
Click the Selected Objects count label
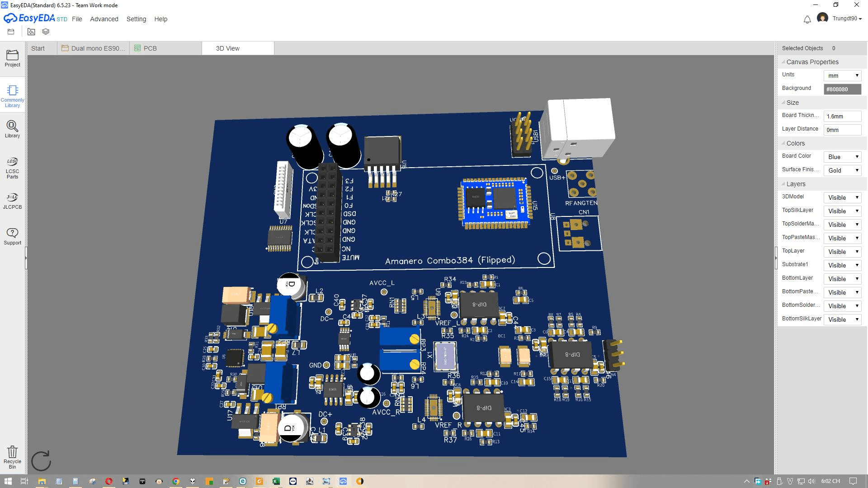click(808, 48)
